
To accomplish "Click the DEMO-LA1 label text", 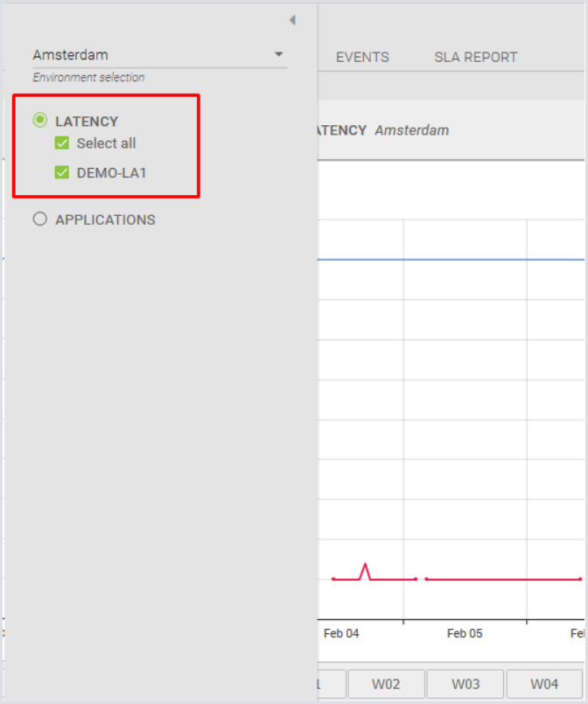I will pyautogui.click(x=111, y=172).
